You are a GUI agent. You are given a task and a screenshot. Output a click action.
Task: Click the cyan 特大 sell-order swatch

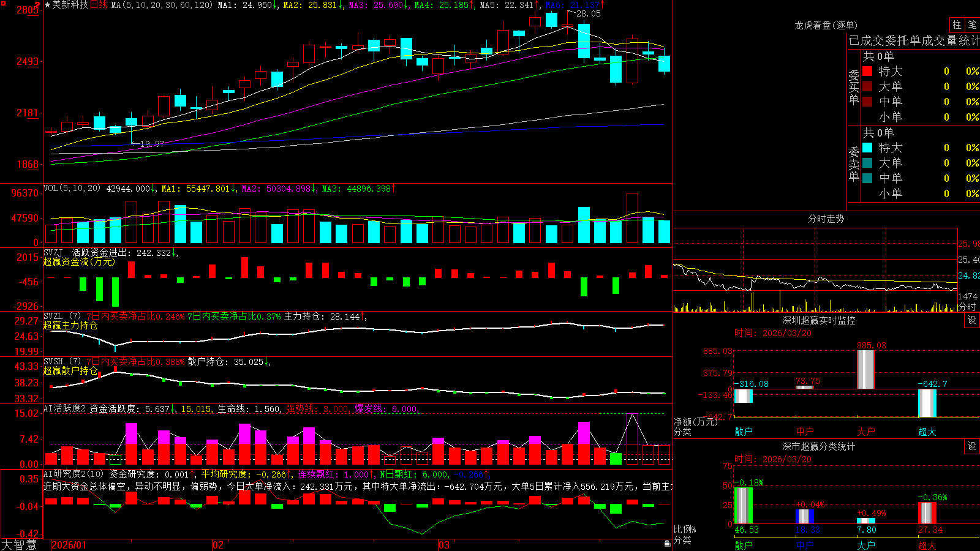[867, 148]
